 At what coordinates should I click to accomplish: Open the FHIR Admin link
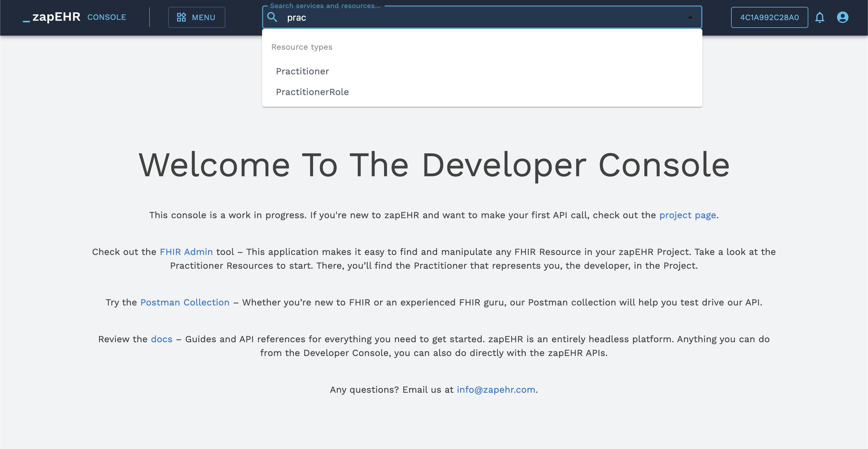[186, 252]
